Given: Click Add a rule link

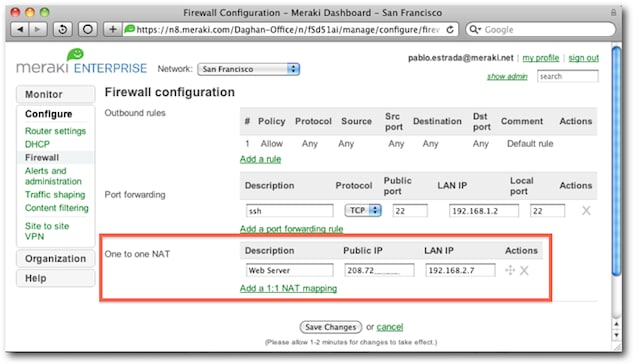Looking at the screenshot, I should [x=260, y=159].
